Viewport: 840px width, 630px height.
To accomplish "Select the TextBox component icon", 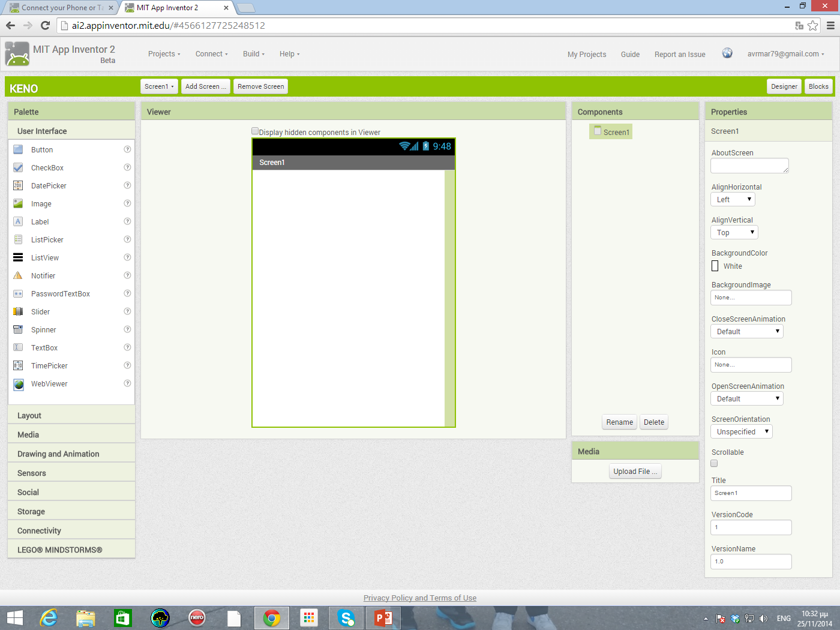I will 18,347.
